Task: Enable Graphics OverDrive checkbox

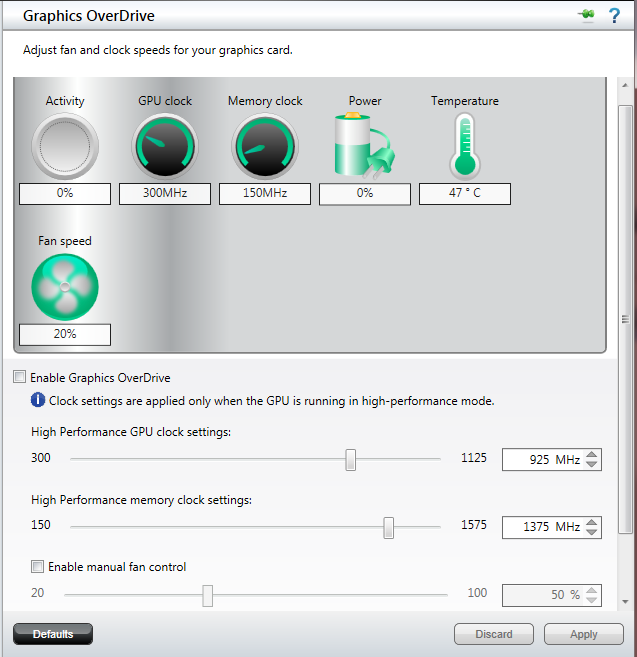Action: coord(19,377)
